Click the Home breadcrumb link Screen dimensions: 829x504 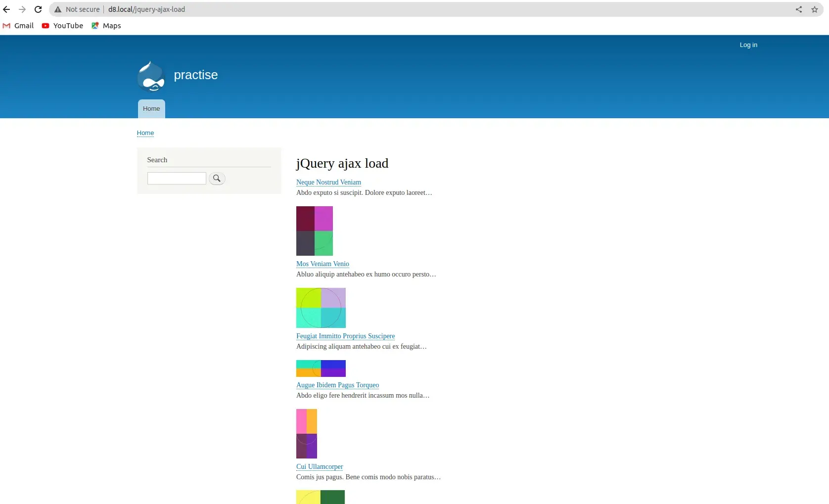coord(145,133)
